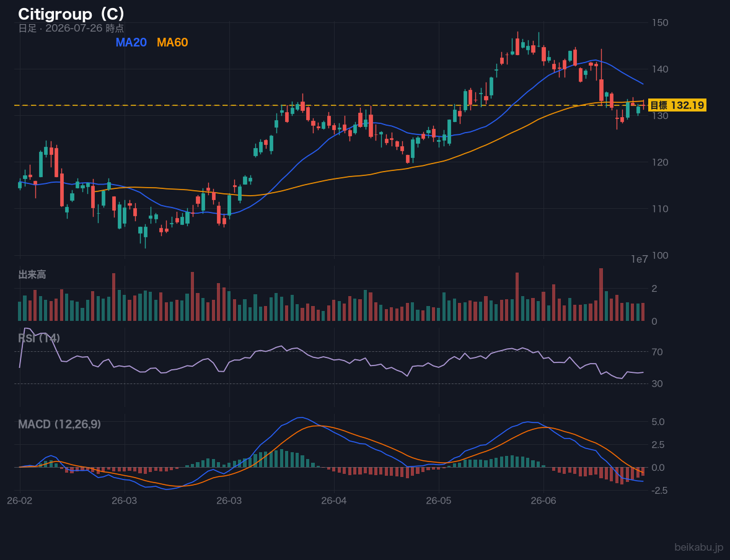The height and width of the screenshot is (560, 730).
Task: Click the RSI 70 level label
Action: pyautogui.click(x=657, y=352)
